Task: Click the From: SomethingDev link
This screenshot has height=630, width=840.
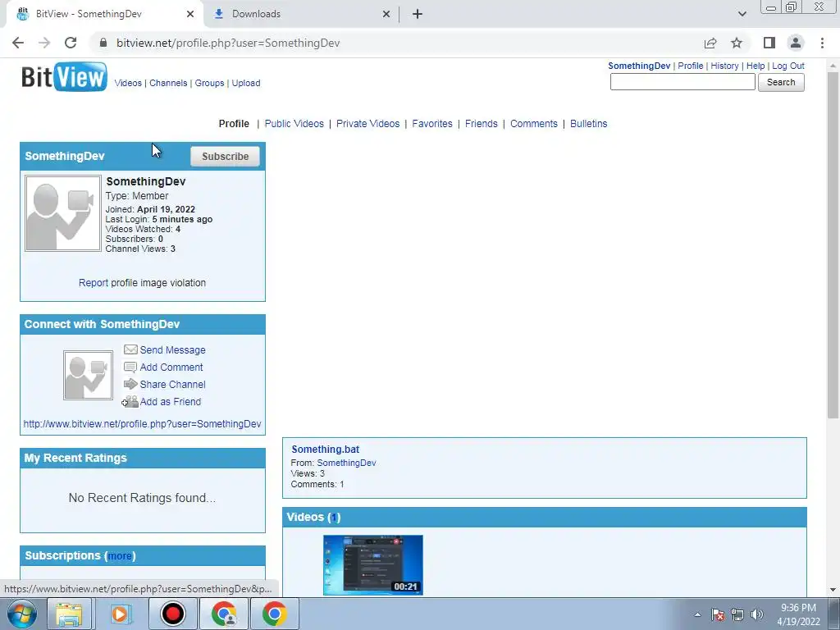Action: pos(346,463)
